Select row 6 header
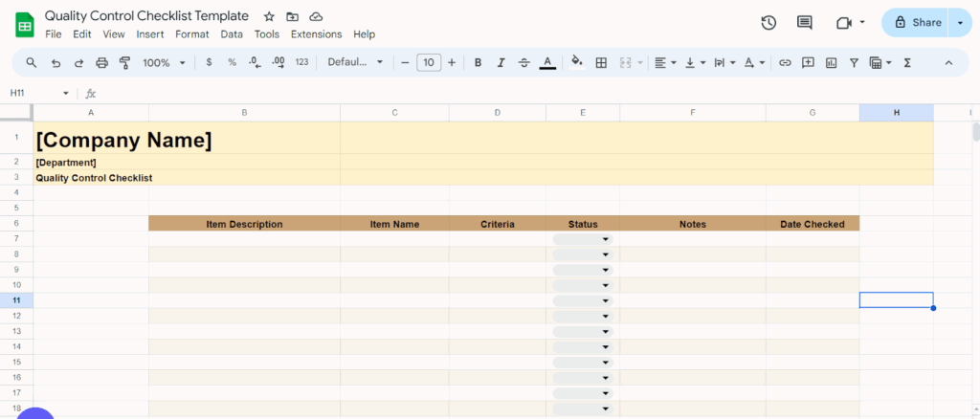Screen dimensions: 980x419 (16, 224)
